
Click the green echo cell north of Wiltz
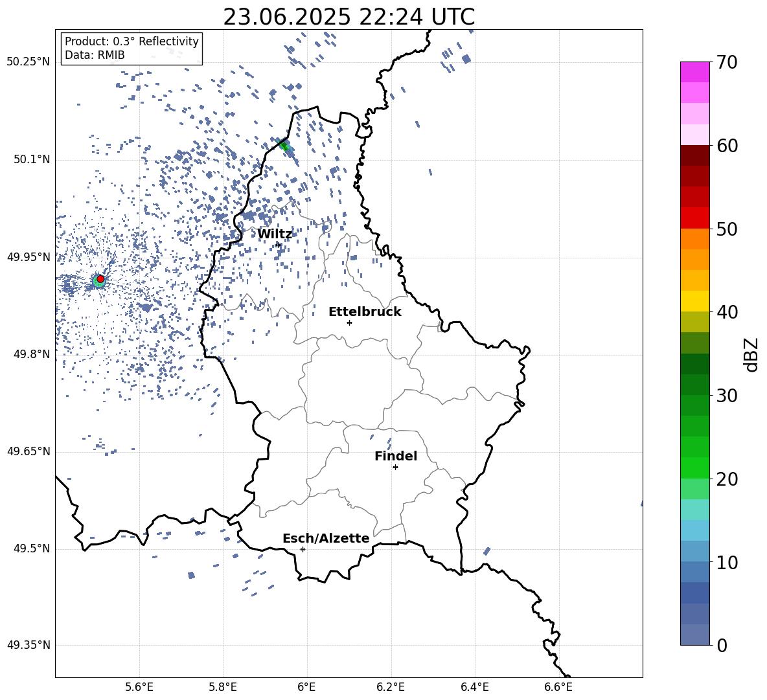click(284, 146)
